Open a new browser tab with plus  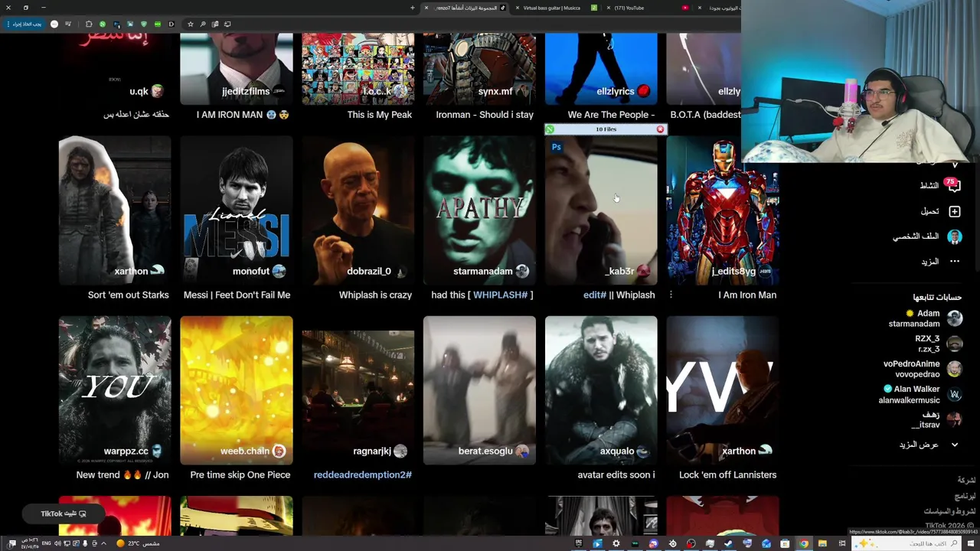click(413, 8)
